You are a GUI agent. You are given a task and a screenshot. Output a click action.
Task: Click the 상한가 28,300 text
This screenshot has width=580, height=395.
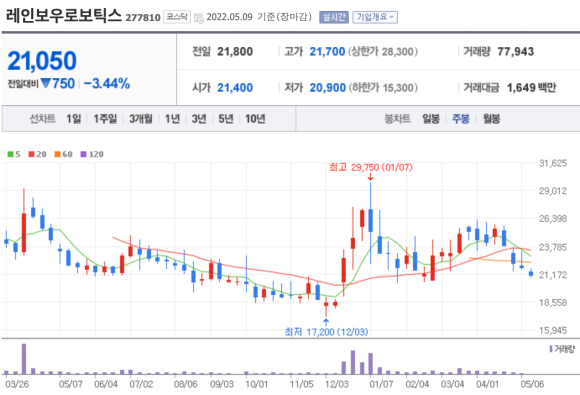[383, 51]
